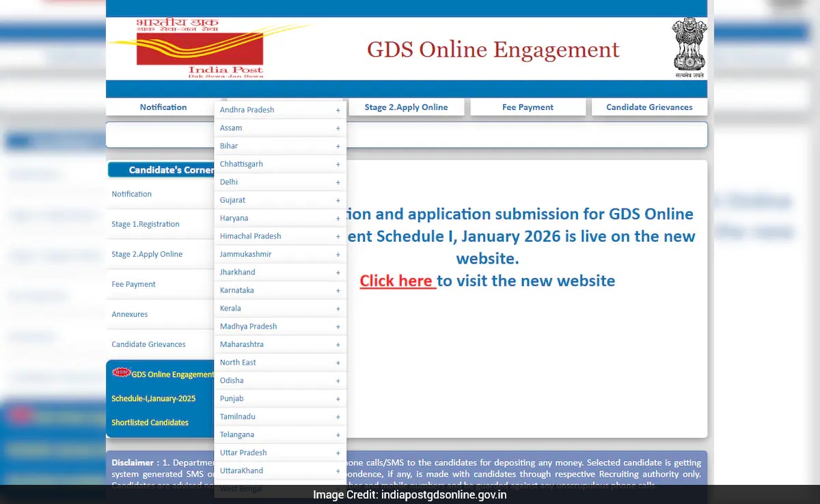Expand the Uttar Pradesh entry
Screen dimensions: 820x504
click(280, 452)
